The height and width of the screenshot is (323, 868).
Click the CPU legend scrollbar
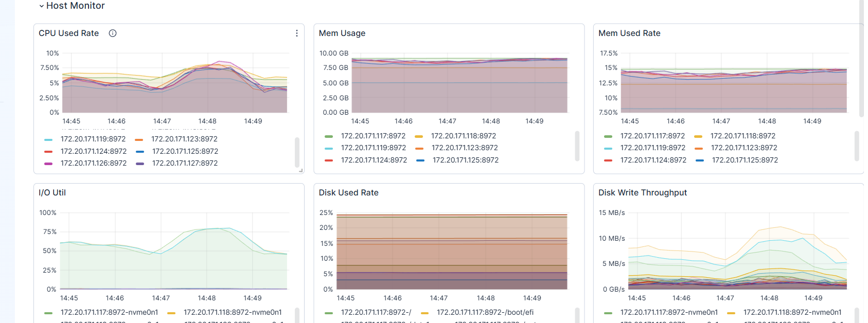pos(297,152)
